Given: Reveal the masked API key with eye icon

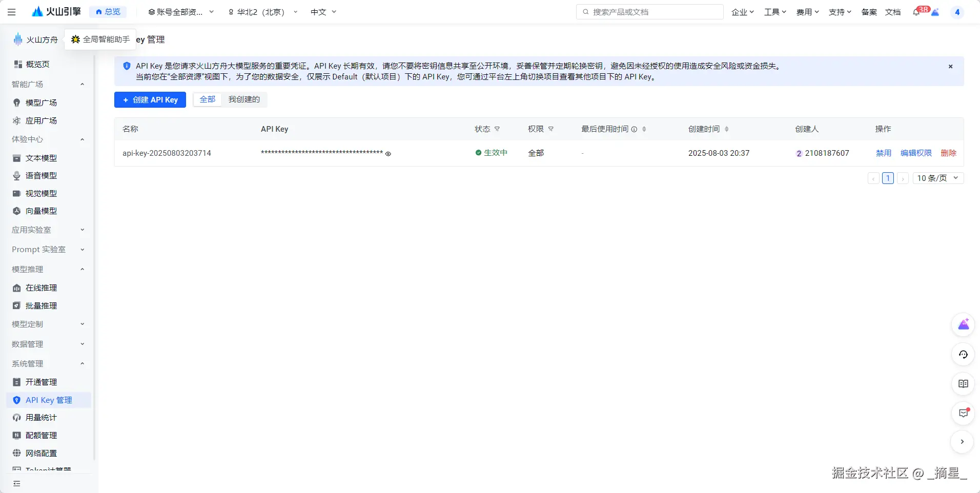Looking at the screenshot, I should coord(388,154).
